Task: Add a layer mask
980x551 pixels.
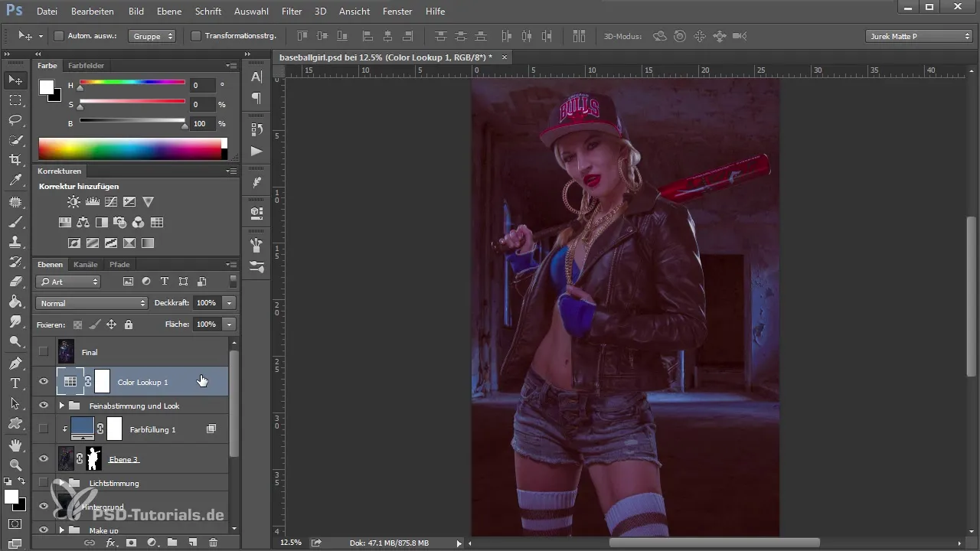Action: [131, 543]
